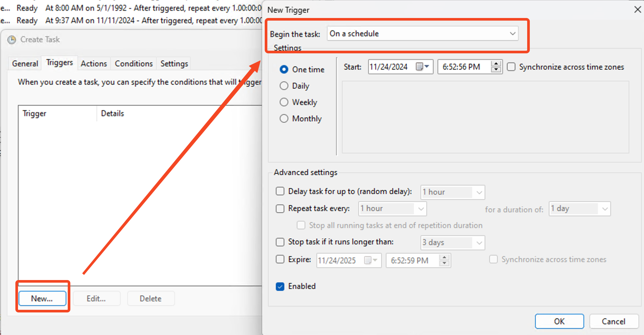The width and height of the screenshot is (644, 335).
Task: Click the Start time up spinner arrow
Action: 496,64
